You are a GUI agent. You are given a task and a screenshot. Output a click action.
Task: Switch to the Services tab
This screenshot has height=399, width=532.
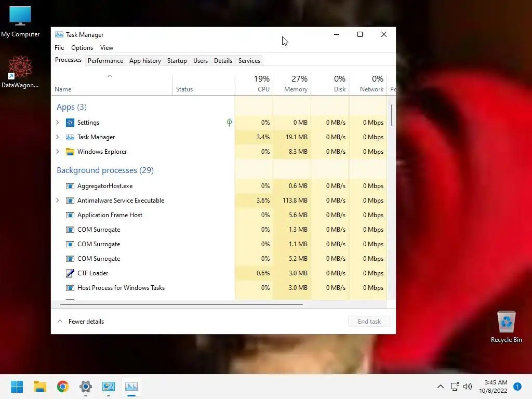249,61
